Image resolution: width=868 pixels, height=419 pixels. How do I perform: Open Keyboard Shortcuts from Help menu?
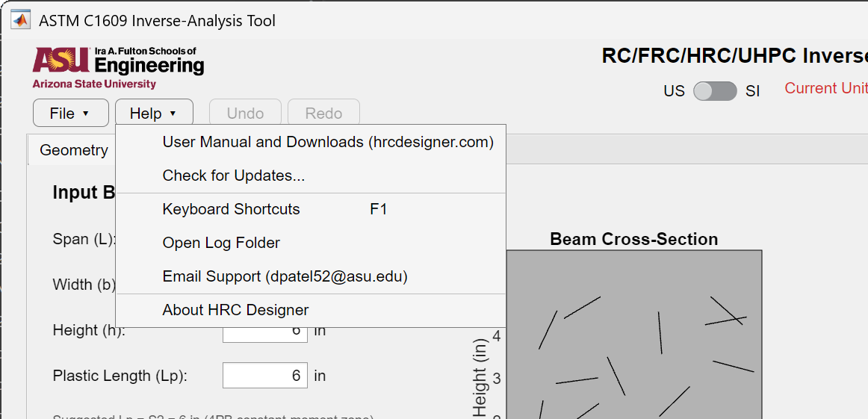coord(311,210)
